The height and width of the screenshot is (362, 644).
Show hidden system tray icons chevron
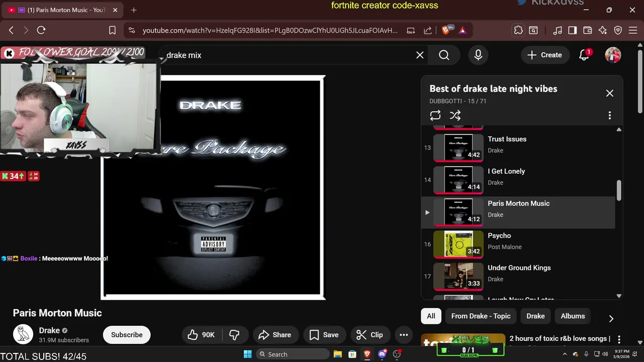(565, 354)
